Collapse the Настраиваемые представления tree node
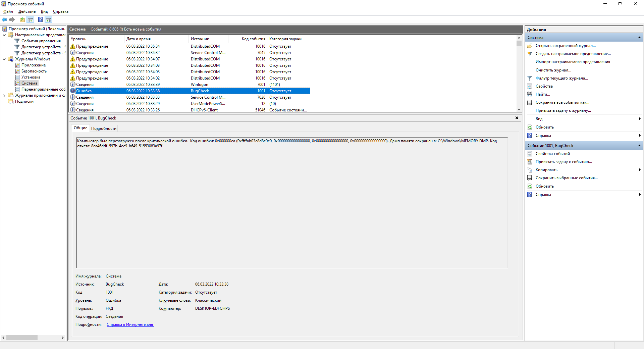 click(x=4, y=35)
